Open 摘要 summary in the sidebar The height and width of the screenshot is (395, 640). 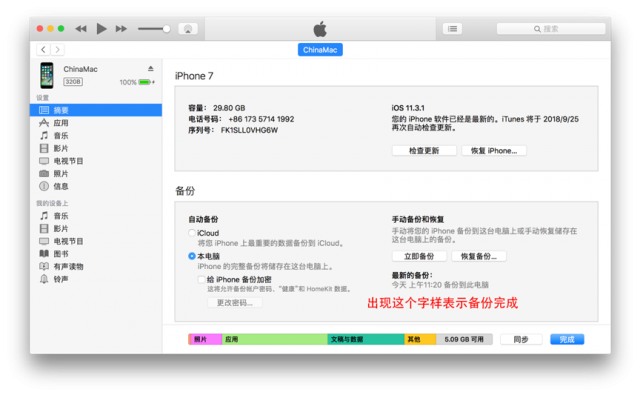96,110
